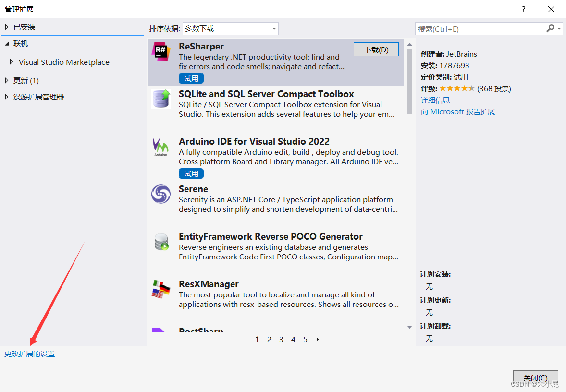Select the ResXManager extension title

[x=209, y=284]
